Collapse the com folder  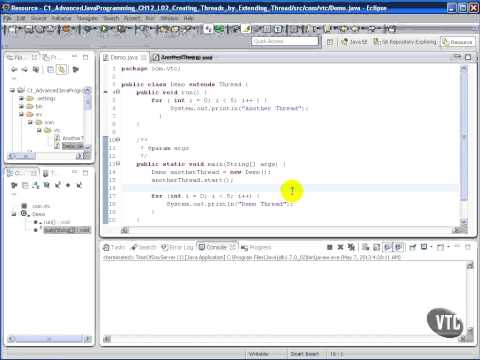[30, 122]
